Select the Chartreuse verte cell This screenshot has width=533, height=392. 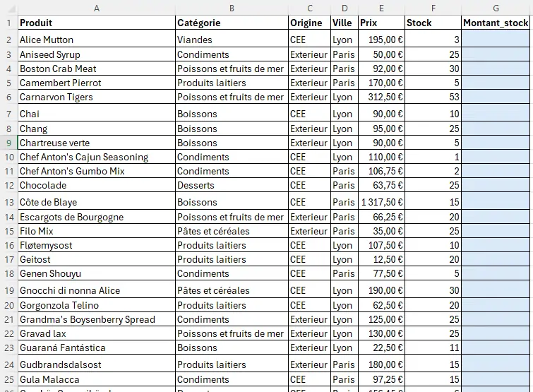coord(97,143)
